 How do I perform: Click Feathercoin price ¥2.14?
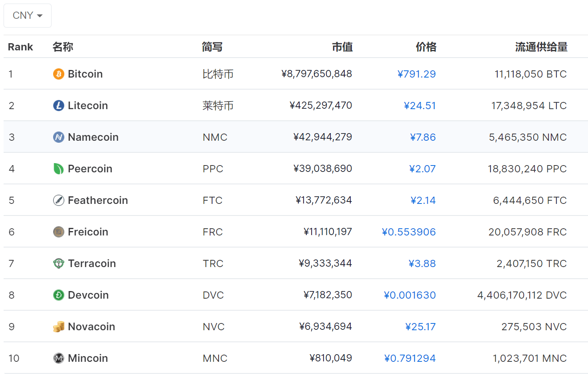[x=423, y=200]
